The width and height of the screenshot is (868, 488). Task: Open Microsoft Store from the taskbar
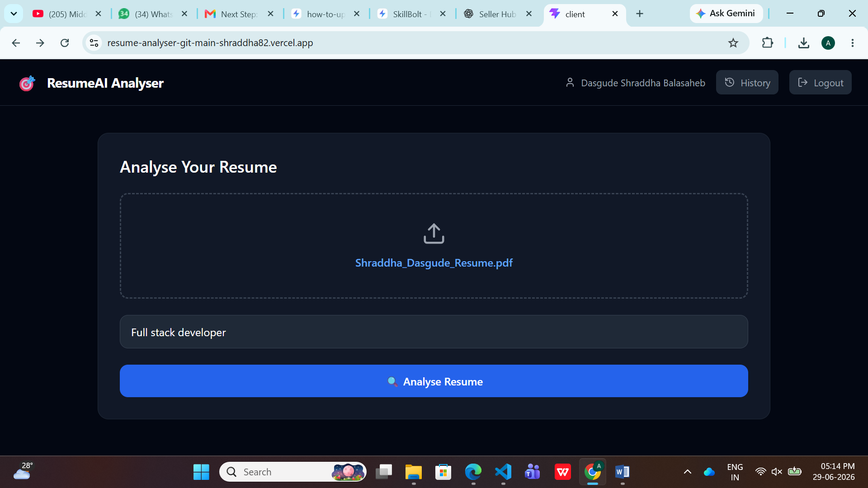443,472
